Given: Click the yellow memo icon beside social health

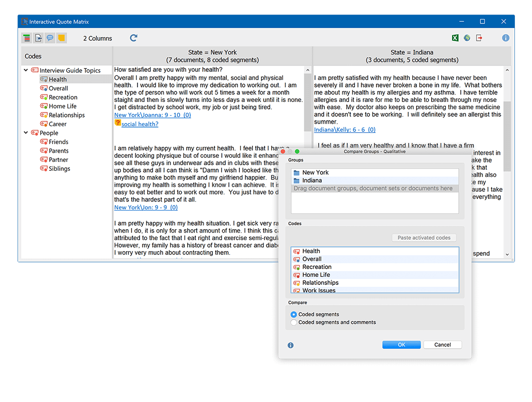Looking at the screenshot, I should pyautogui.click(x=117, y=123).
